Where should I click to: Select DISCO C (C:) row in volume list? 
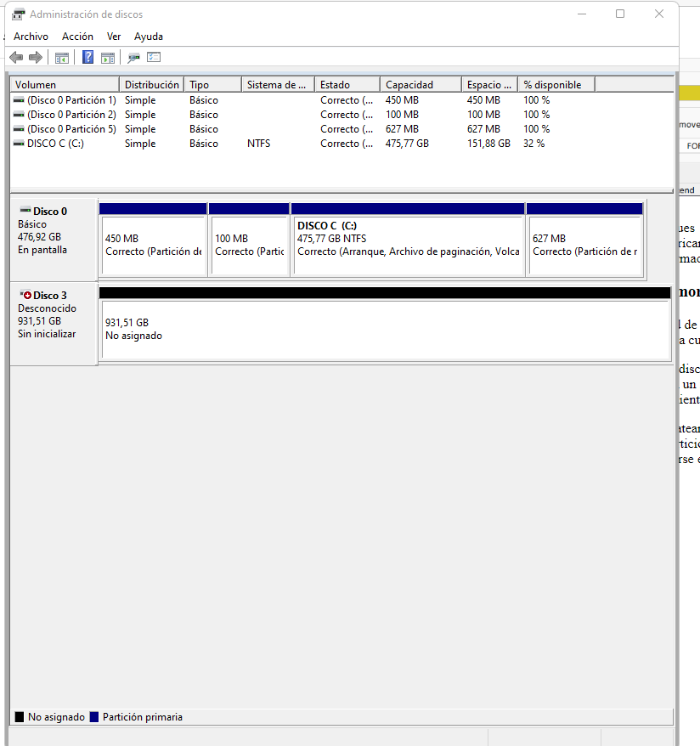[x=55, y=144]
